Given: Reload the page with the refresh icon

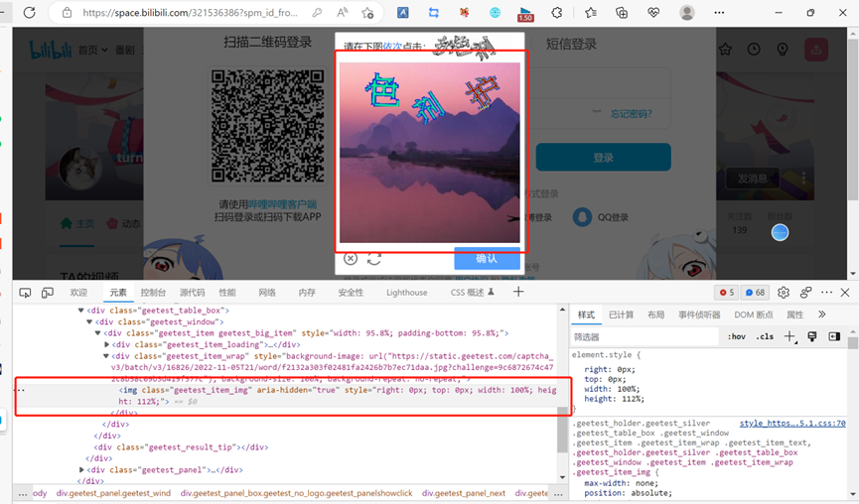Looking at the screenshot, I should tap(29, 12).
